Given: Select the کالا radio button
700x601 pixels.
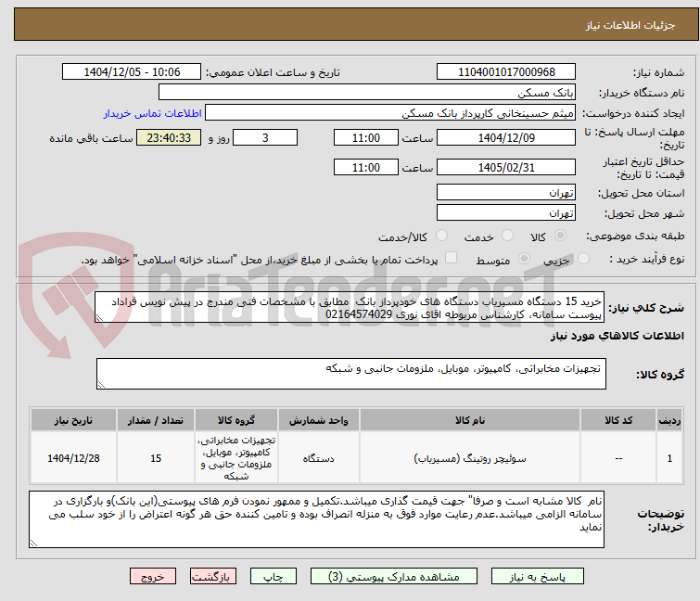Looking at the screenshot, I should pyautogui.click(x=560, y=236).
